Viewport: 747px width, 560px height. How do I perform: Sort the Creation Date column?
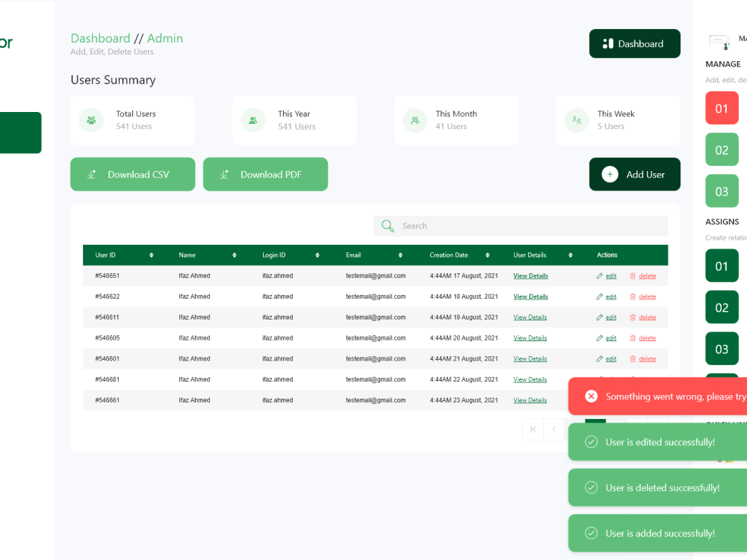coord(489,255)
